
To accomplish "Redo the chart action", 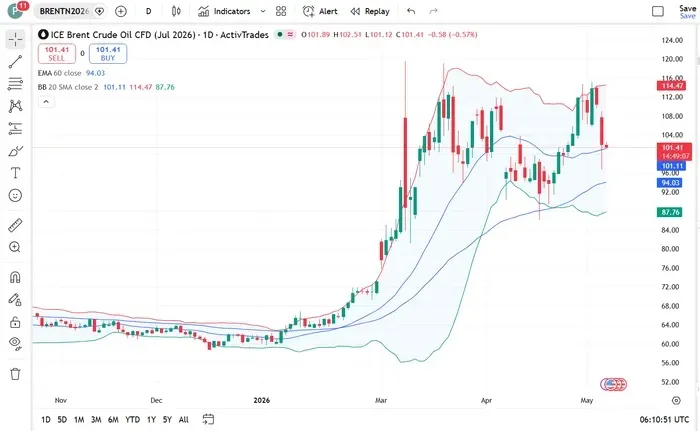I will pyautogui.click(x=433, y=11).
